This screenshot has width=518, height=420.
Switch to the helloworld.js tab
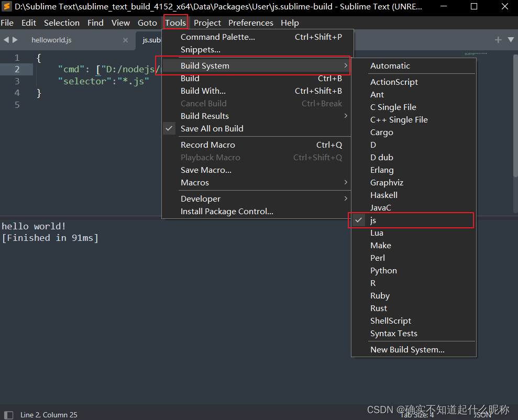(x=51, y=40)
